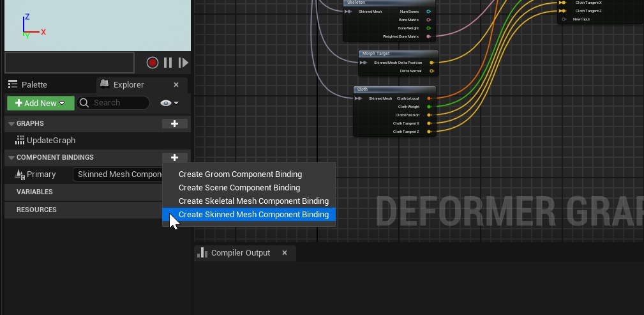Collapse the Graphs section
Screen dimensions: 644x315
point(11,123)
